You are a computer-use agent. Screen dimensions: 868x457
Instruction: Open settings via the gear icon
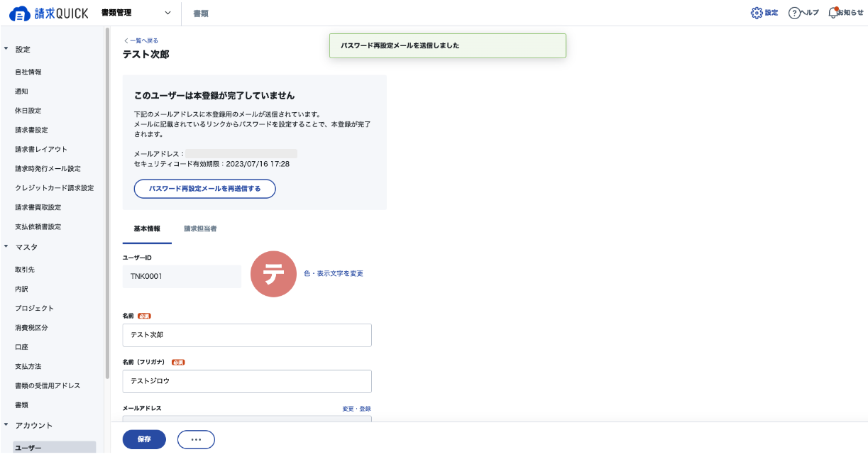[757, 13]
